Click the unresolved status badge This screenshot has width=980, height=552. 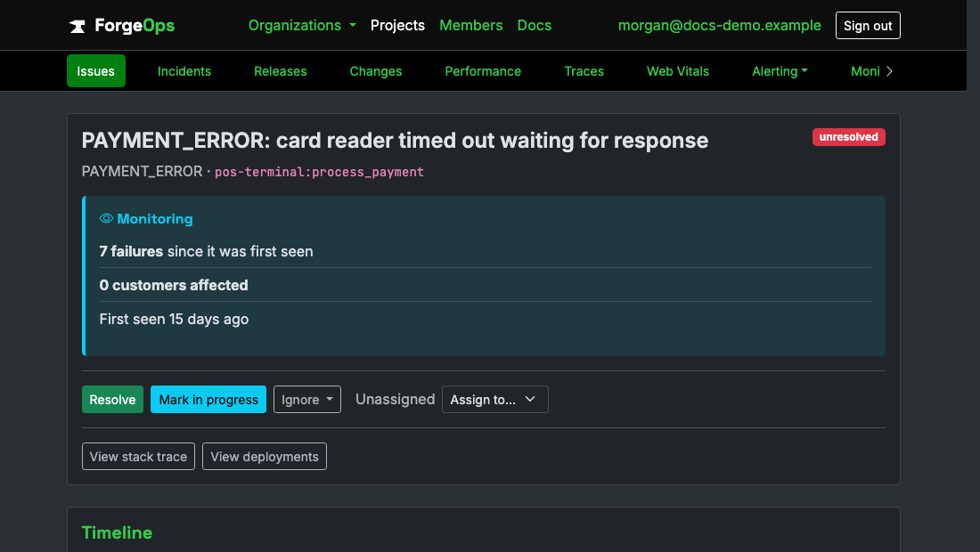(848, 137)
